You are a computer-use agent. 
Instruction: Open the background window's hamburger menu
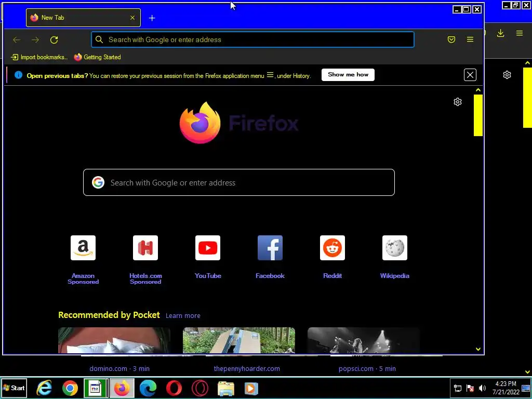520,33
